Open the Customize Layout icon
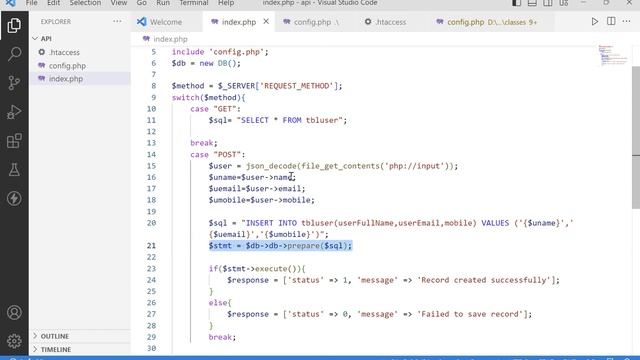 click(x=564, y=3)
